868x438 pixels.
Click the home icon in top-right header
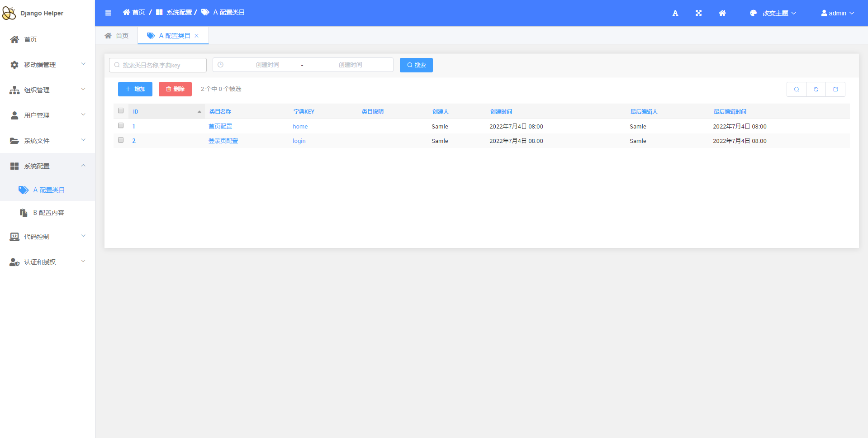pyautogui.click(x=722, y=13)
